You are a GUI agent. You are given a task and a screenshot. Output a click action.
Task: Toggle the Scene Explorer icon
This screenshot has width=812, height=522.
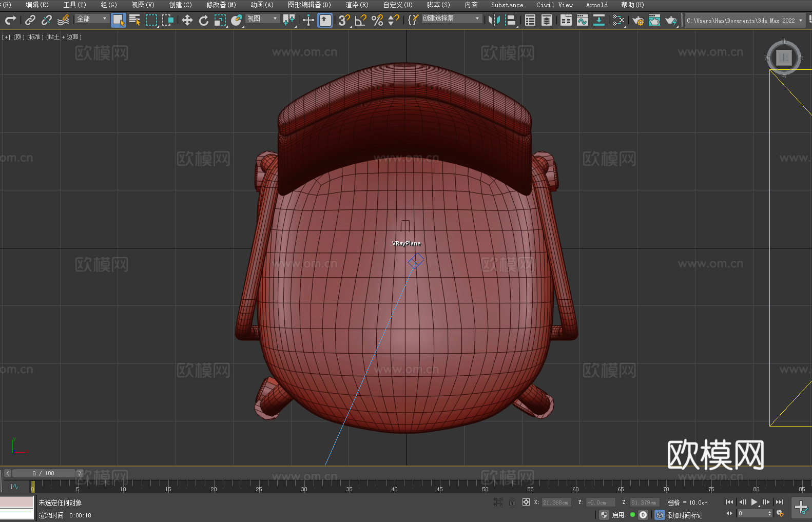click(530, 20)
